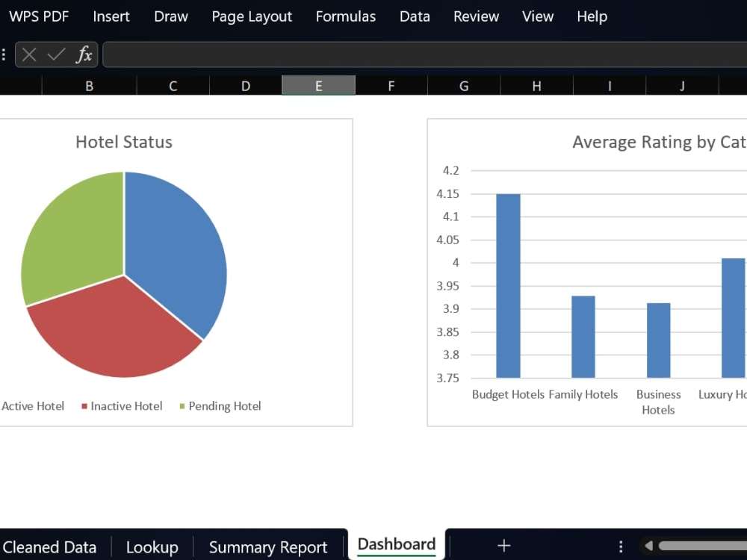Switch to the Summary Report sheet tab
Image resolution: width=747 pixels, height=560 pixels.
[x=268, y=547]
